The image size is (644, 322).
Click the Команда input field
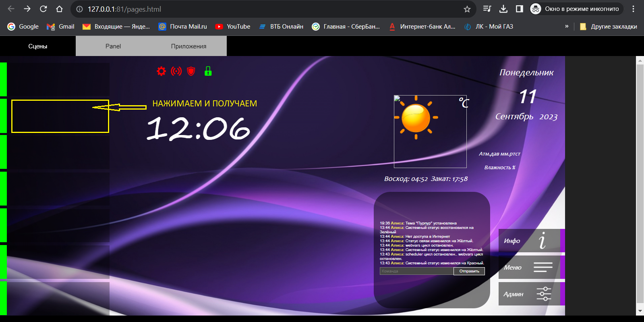[x=416, y=271]
